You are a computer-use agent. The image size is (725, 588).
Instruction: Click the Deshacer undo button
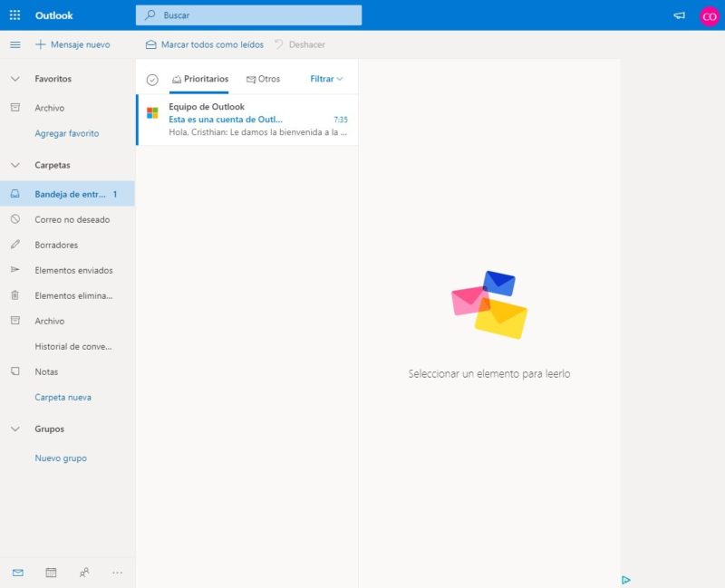point(300,44)
